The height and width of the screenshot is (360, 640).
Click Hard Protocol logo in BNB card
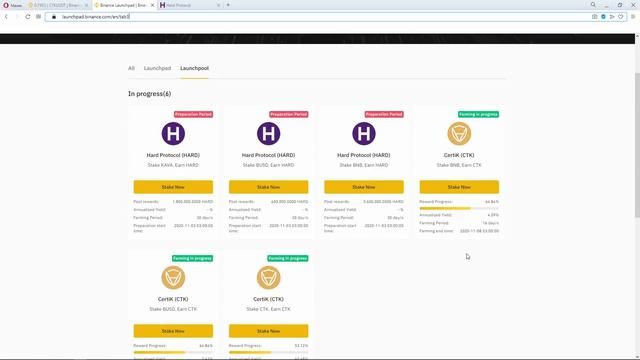[x=364, y=133]
